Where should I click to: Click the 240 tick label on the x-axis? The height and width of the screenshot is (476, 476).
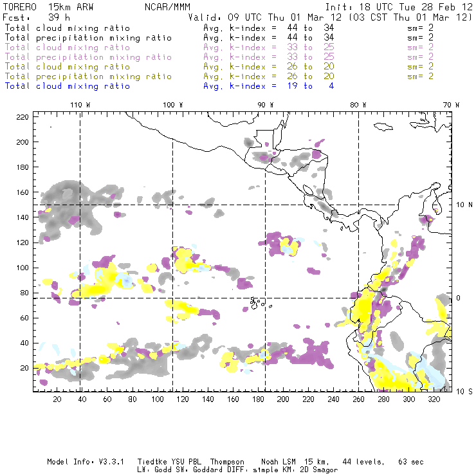tap(333, 399)
